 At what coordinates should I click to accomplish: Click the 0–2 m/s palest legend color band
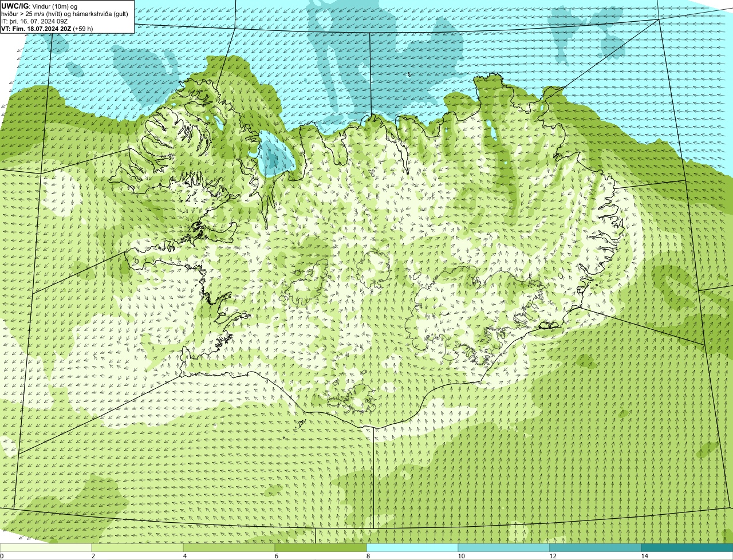click(46, 548)
